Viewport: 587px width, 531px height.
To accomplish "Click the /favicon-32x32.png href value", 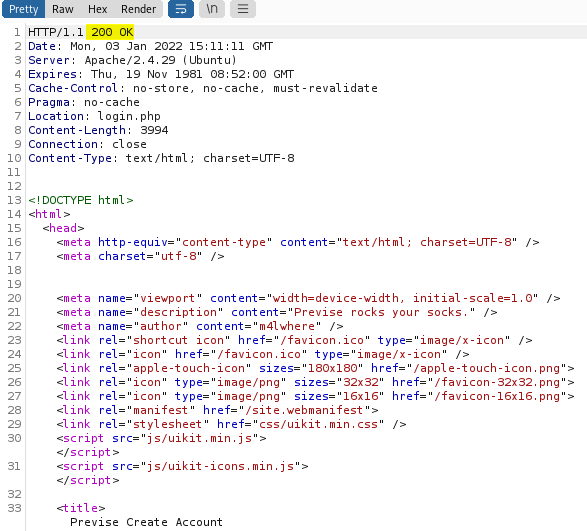I will pyautogui.click(x=498, y=382).
